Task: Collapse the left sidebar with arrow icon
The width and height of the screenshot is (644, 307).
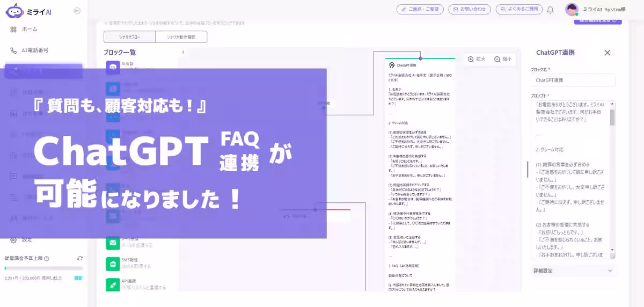Action: coord(77,11)
